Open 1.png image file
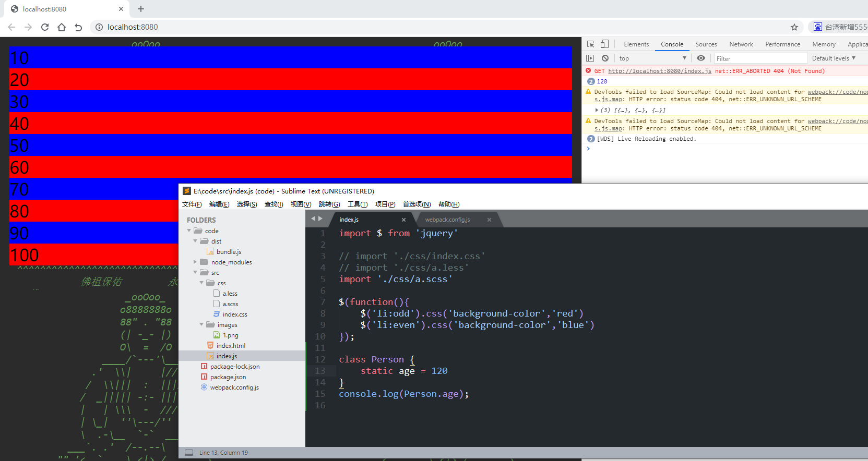Screen dimensions: 868x461 coord(230,335)
